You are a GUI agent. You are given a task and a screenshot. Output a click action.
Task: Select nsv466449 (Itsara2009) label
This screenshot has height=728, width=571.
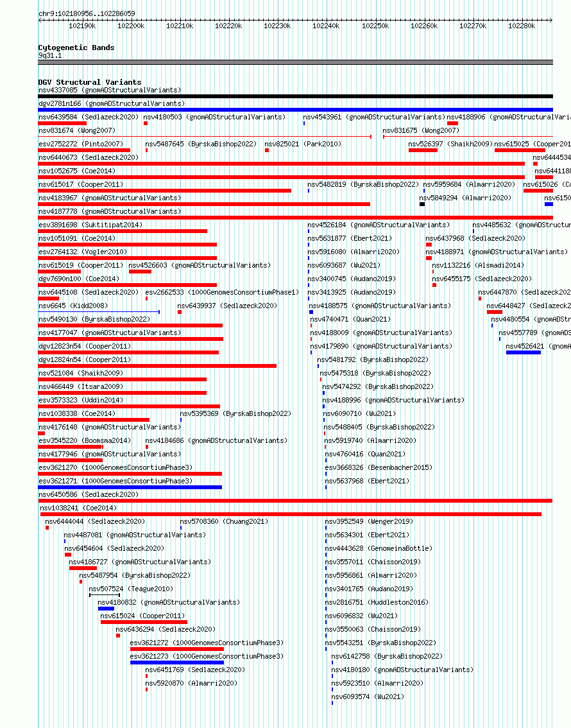[81, 386]
